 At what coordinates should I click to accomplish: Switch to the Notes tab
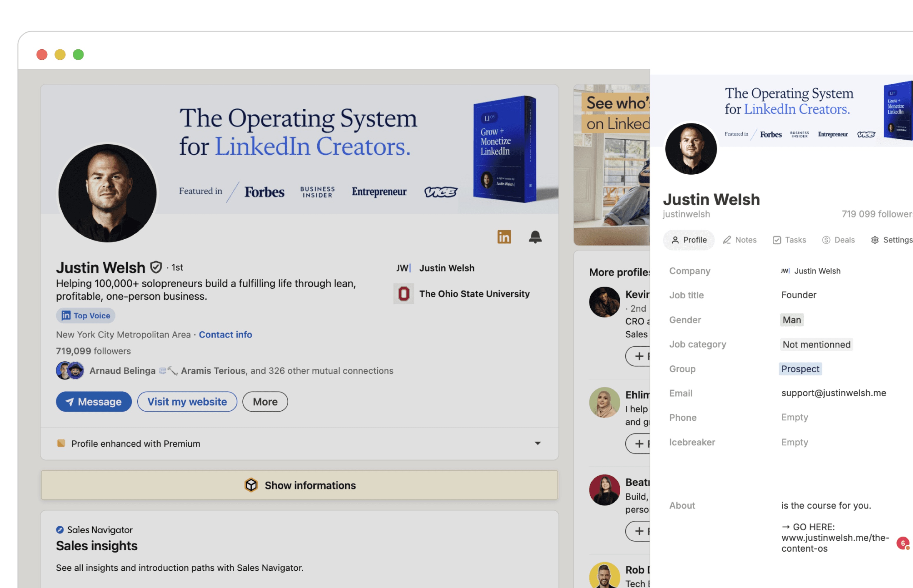[739, 240]
